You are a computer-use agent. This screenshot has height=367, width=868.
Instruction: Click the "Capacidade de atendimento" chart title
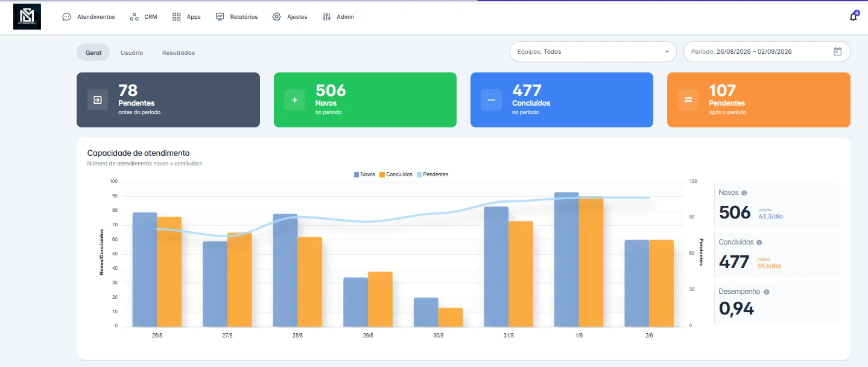click(x=139, y=153)
